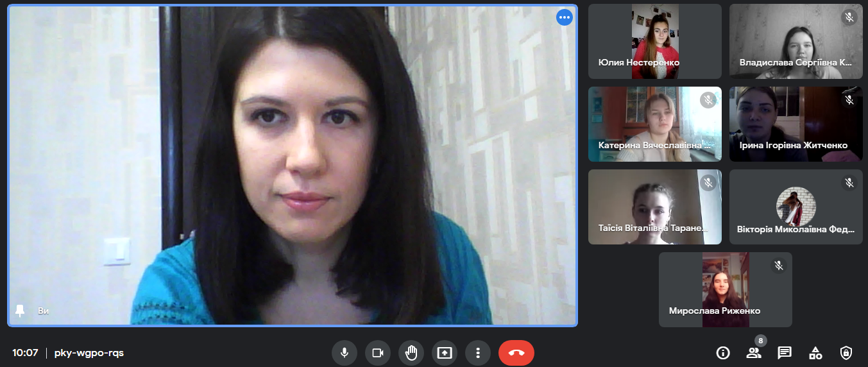Image resolution: width=868 pixels, height=367 pixels.
Task: Open the host controls lock icon
Action: coord(846,353)
